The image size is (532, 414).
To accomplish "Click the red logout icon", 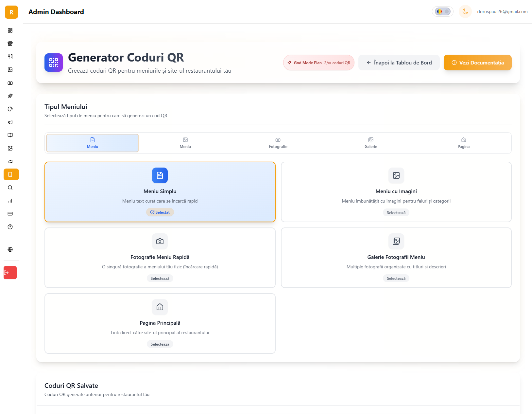I will [10, 273].
